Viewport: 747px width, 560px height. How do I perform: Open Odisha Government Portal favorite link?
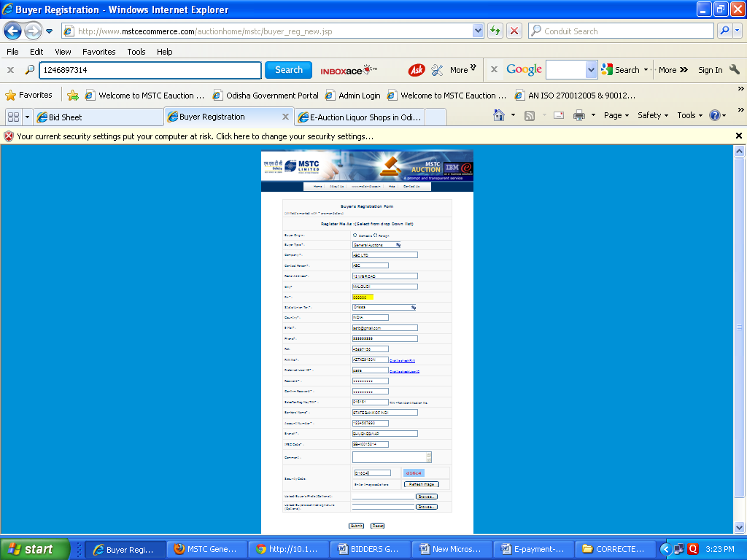[266, 96]
